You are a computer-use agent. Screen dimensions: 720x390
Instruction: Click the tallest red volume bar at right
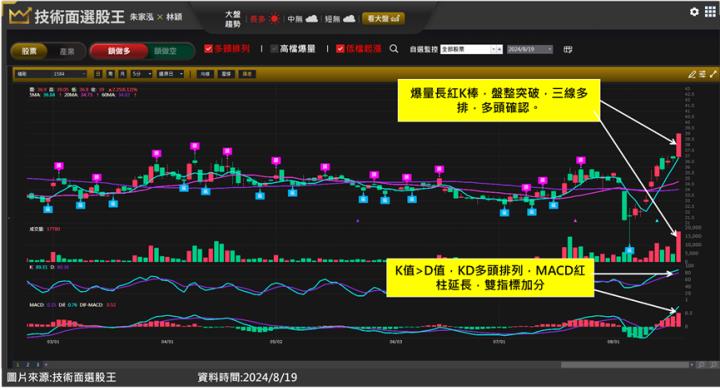(x=679, y=247)
